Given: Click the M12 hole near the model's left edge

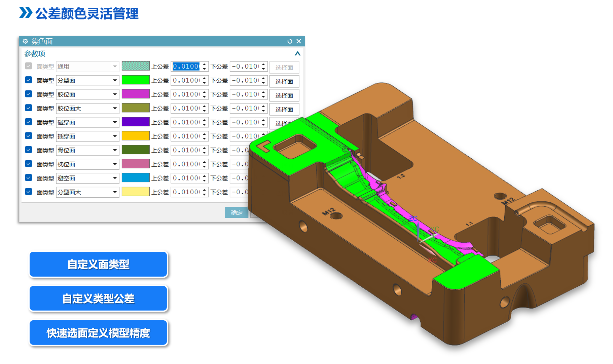Looking at the screenshot, I should (x=336, y=216).
